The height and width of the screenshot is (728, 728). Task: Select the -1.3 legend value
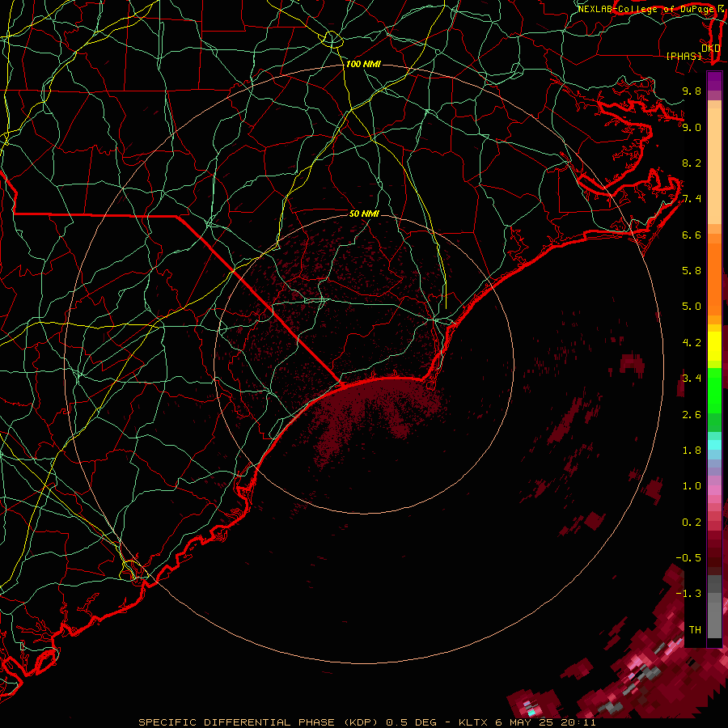pyautogui.click(x=688, y=594)
